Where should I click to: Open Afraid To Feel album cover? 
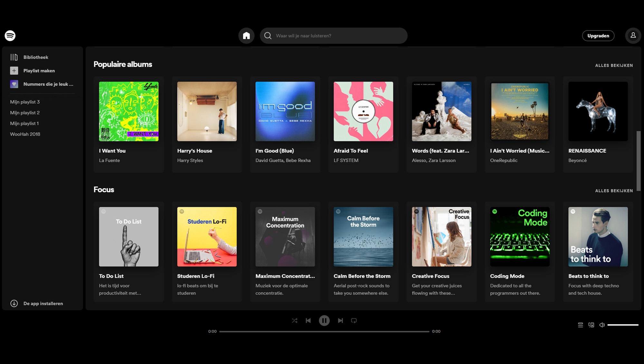[x=363, y=111]
